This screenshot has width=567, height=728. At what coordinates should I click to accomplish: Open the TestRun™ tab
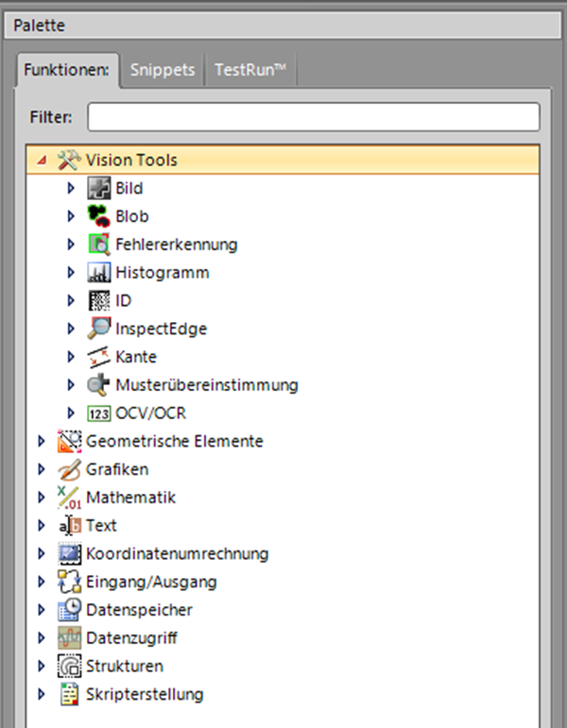coord(250,70)
